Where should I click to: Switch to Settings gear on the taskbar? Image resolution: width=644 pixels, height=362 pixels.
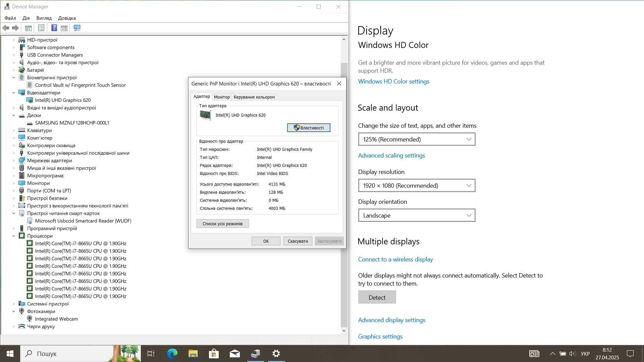(276, 354)
